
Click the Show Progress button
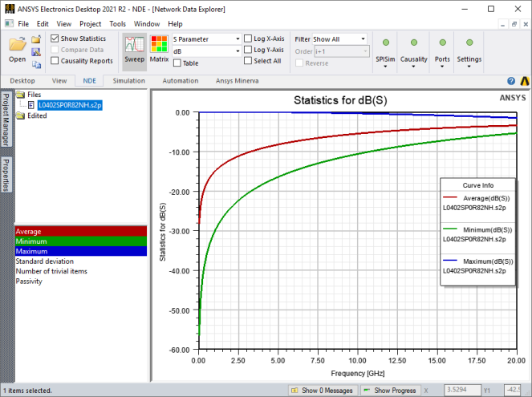(x=388, y=391)
